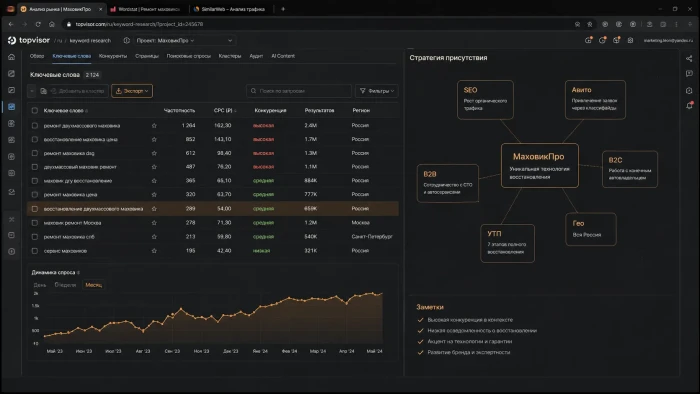Check the row двухмассовый маховик ремонт
The height and width of the screenshot is (394, 700).
pos(34,167)
